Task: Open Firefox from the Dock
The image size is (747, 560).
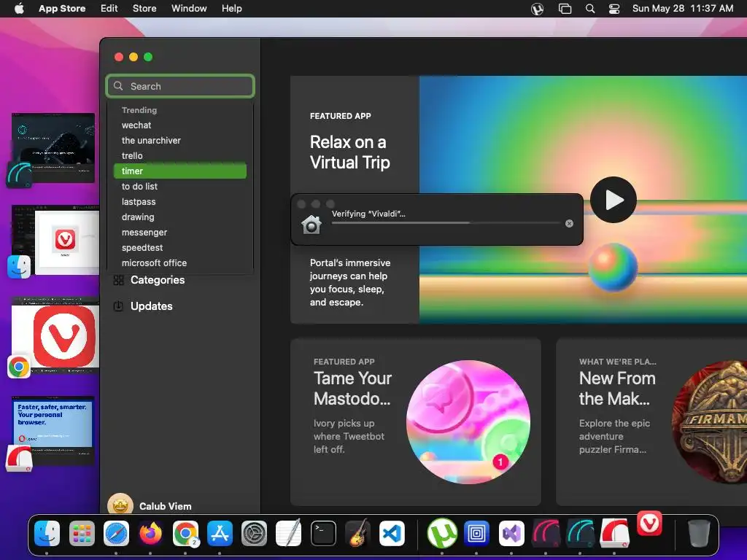Action: click(150, 533)
